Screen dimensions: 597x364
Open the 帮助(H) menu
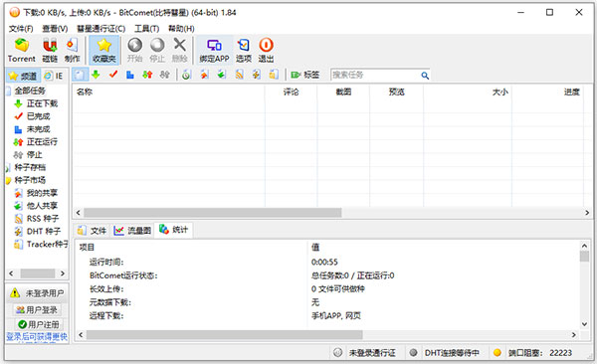pyautogui.click(x=181, y=29)
